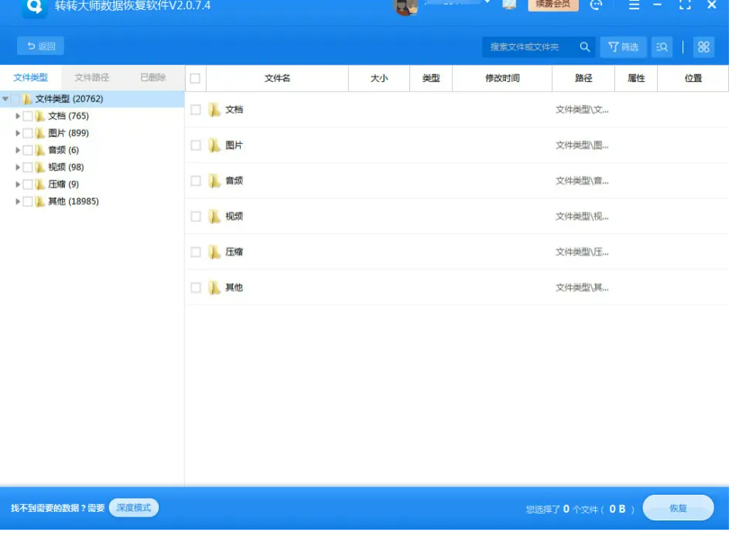Click the 图片 folder icon in list

pyautogui.click(x=214, y=146)
